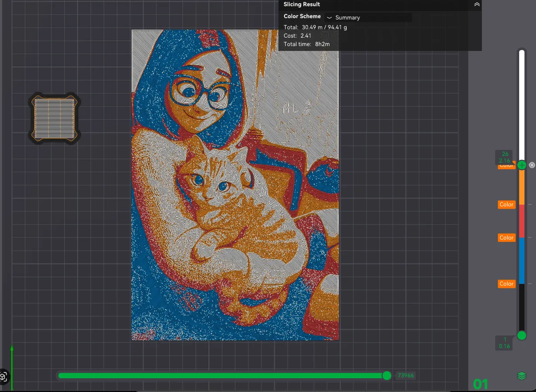Viewport: 536px width, 392px height.
Task: Click the Slicing Result title
Action: [x=302, y=4]
